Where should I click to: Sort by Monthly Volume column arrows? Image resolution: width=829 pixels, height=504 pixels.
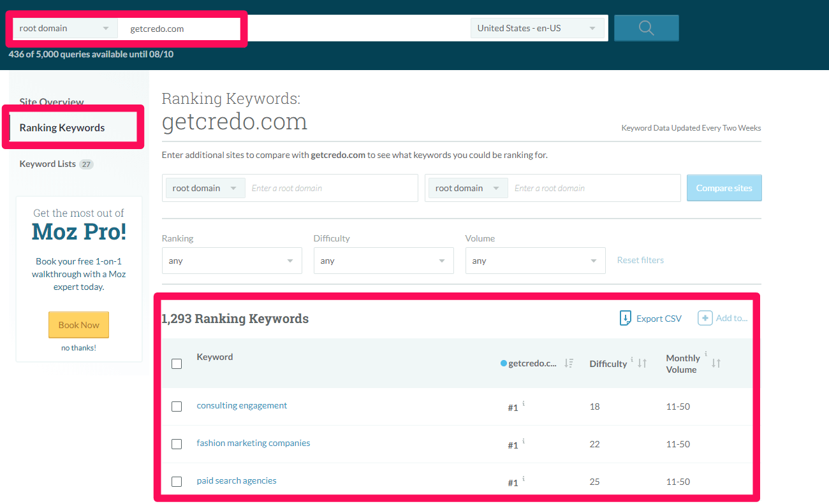[716, 363]
